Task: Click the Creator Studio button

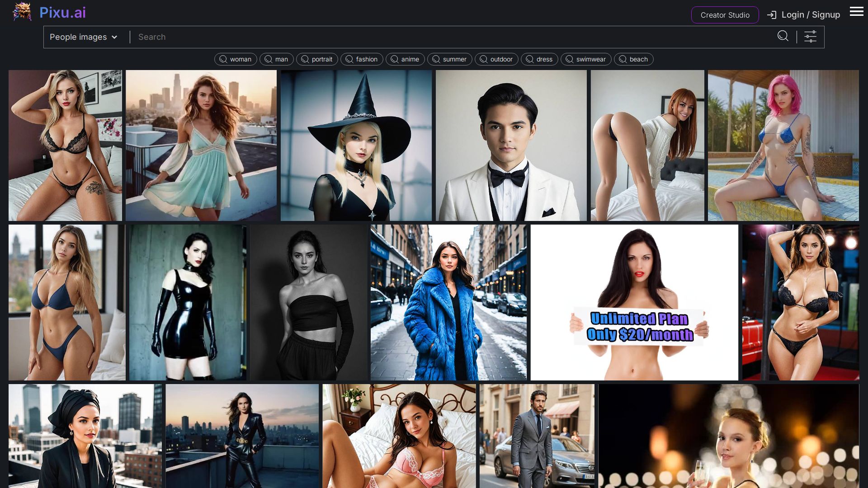Action: point(725,15)
